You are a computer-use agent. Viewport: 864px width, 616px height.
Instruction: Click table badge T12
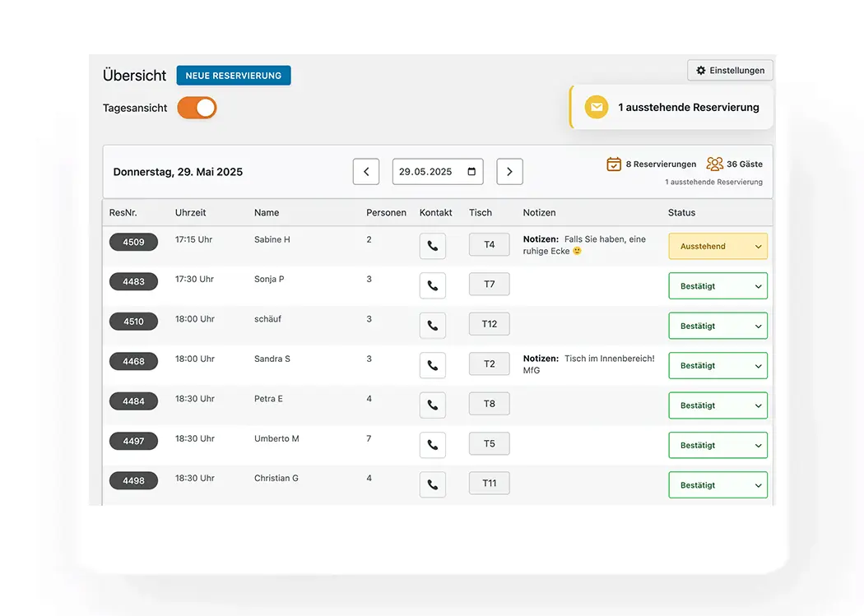[489, 324]
